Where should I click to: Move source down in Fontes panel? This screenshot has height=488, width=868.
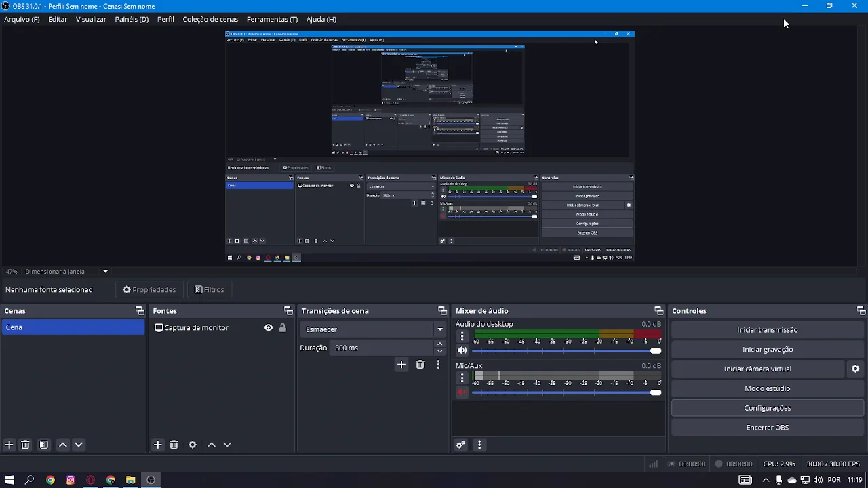(227, 445)
